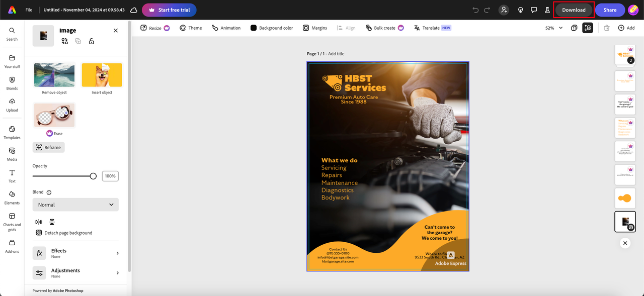Open the comments speech bubble

pos(534,10)
